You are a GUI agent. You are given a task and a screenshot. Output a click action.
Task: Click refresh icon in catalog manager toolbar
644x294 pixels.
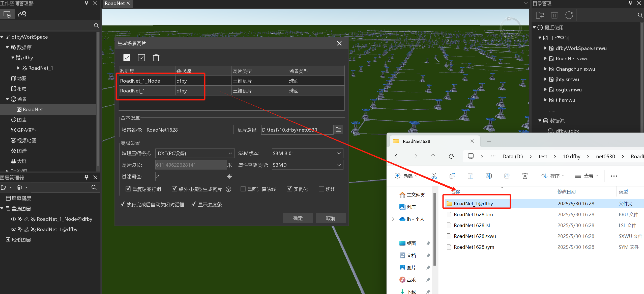click(x=569, y=15)
